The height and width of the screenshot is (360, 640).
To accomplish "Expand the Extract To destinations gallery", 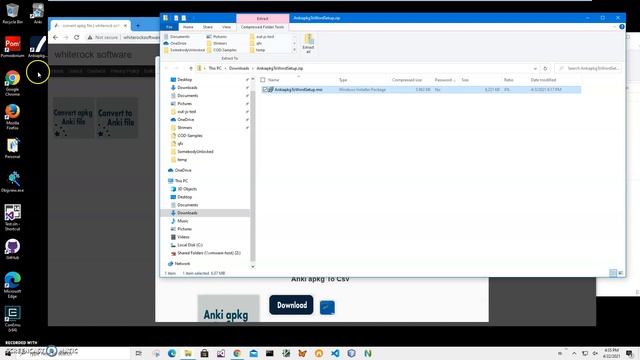I will tap(294, 50).
